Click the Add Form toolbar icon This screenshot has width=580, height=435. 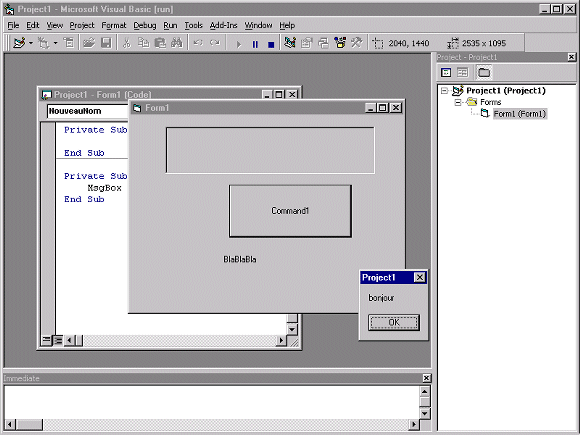[x=44, y=43]
